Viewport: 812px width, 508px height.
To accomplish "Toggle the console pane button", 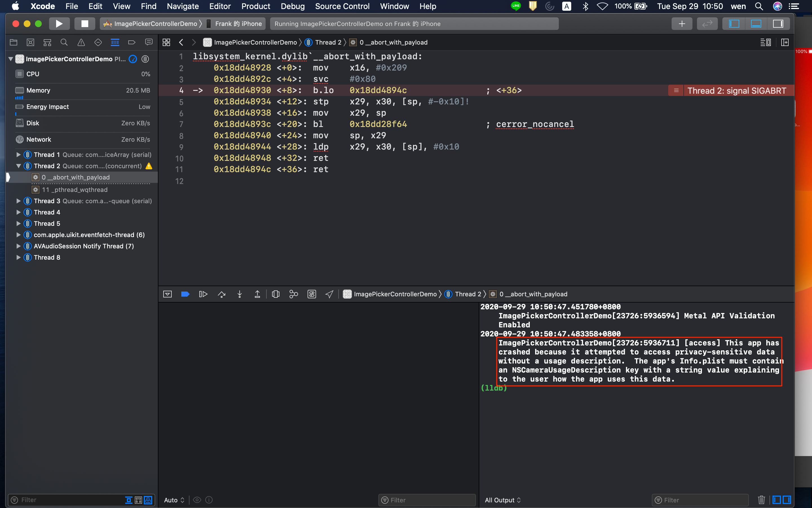I will pos(787,500).
